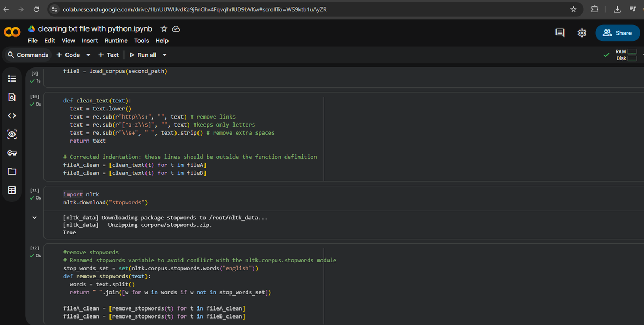
Task: Open the Files folder sidebar icon
Action: (x=12, y=172)
